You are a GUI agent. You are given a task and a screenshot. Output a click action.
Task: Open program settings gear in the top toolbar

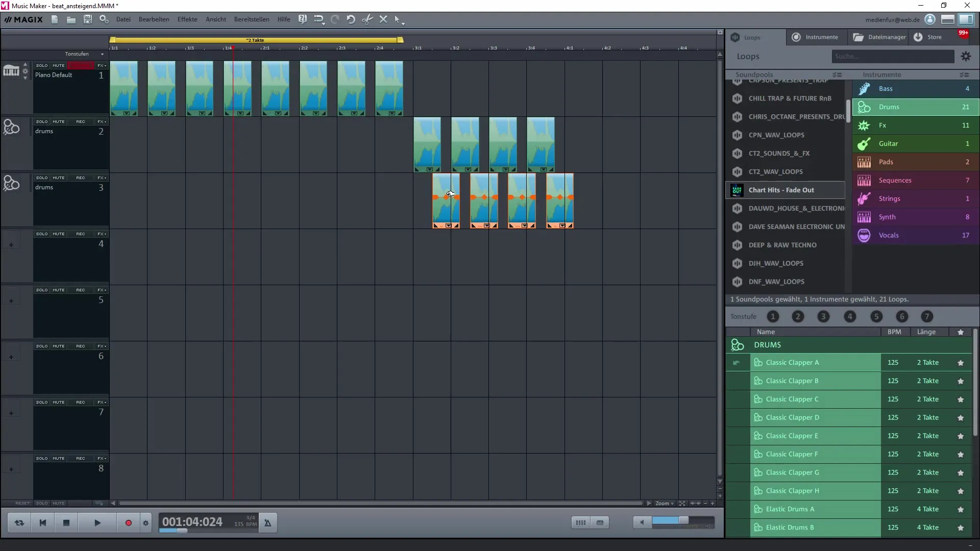[104, 19]
